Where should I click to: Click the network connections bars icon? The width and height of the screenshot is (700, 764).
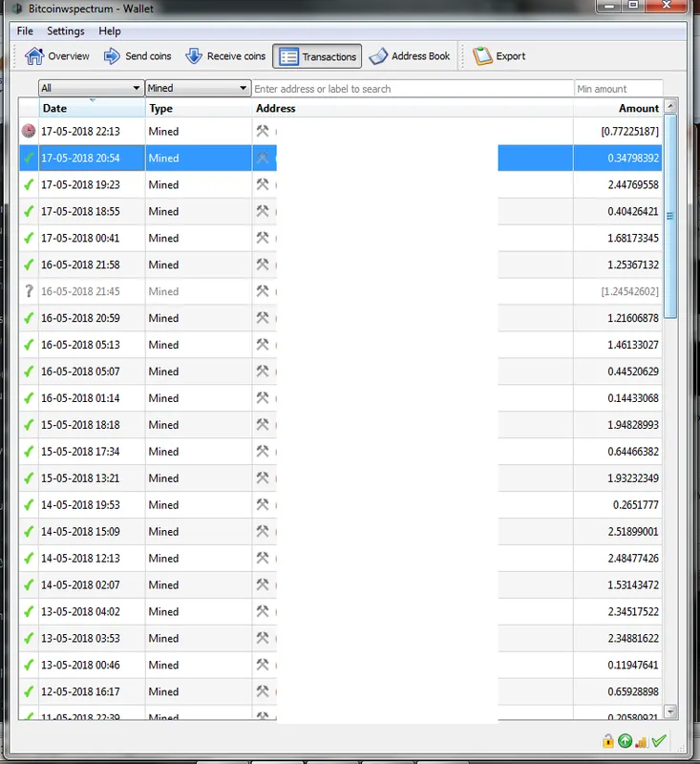point(641,742)
